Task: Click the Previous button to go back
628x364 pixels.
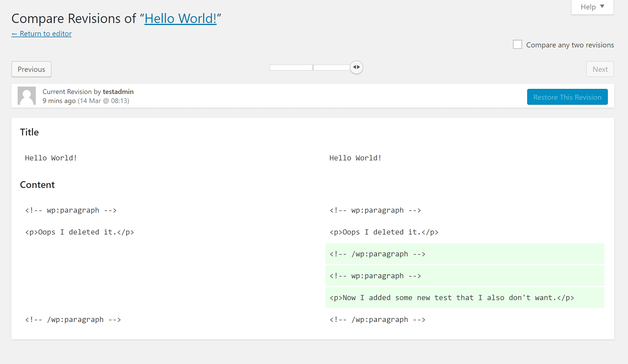Action: click(31, 69)
